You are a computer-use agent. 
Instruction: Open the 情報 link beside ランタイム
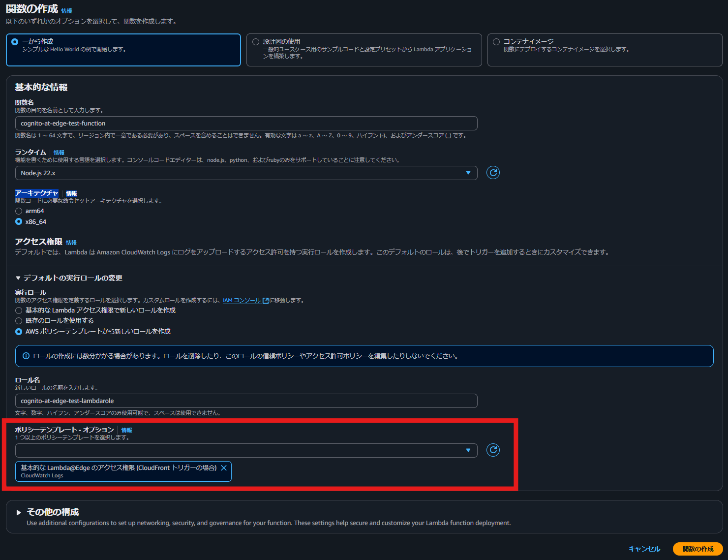click(x=59, y=153)
